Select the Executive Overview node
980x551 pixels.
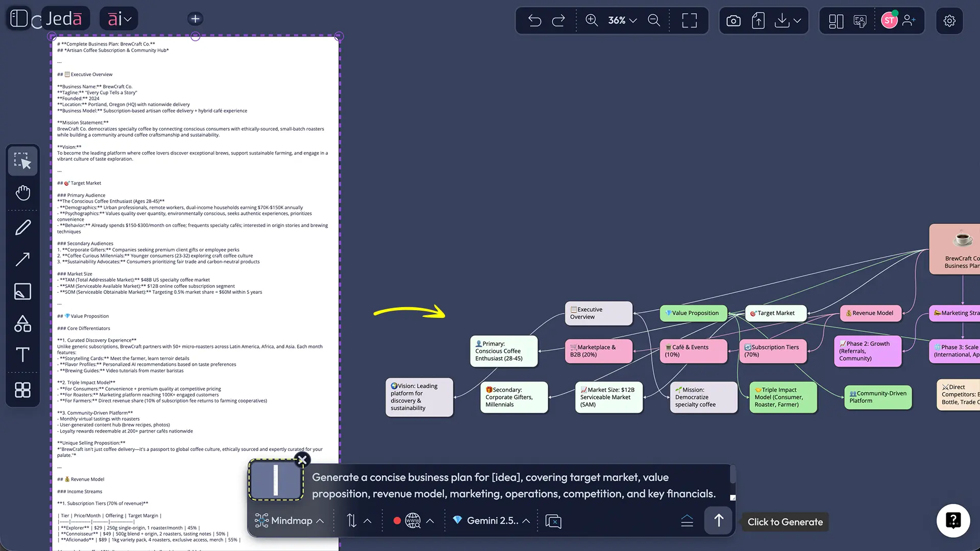[x=599, y=313]
